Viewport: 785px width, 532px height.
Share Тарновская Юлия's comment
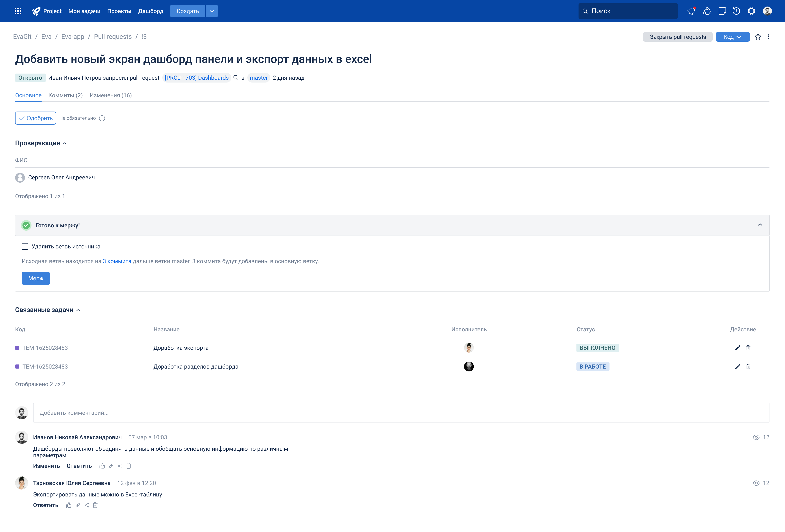click(87, 505)
